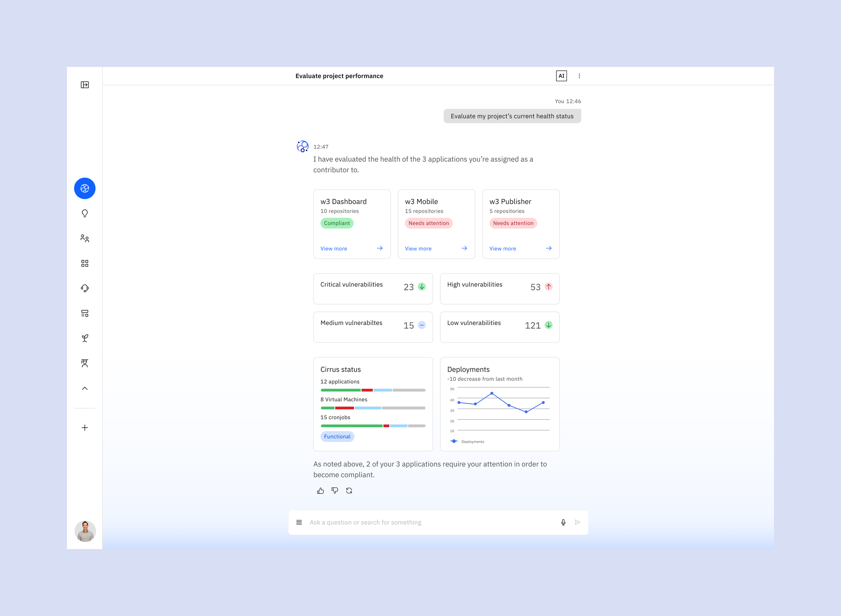Click the thumbs down feedback icon
The width and height of the screenshot is (841, 616).
[335, 491]
